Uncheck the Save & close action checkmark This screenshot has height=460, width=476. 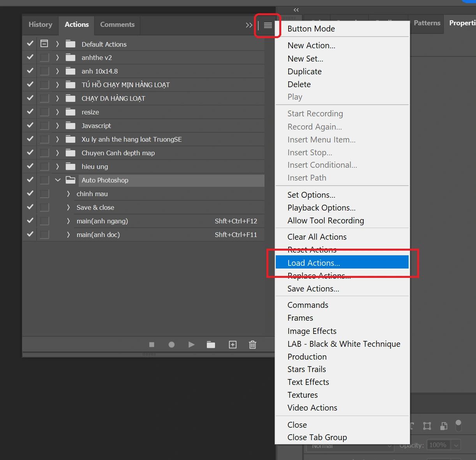pyautogui.click(x=30, y=207)
